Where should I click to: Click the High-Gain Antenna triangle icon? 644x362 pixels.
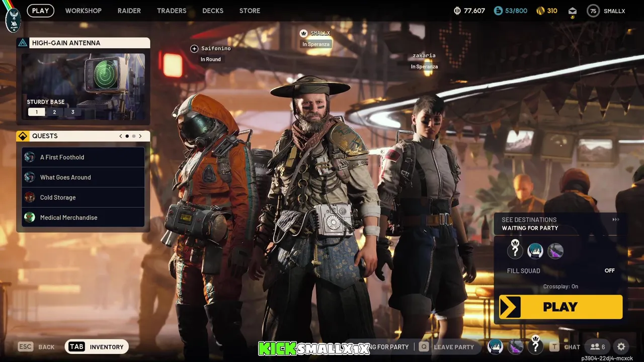pyautogui.click(x=23, y=43)
